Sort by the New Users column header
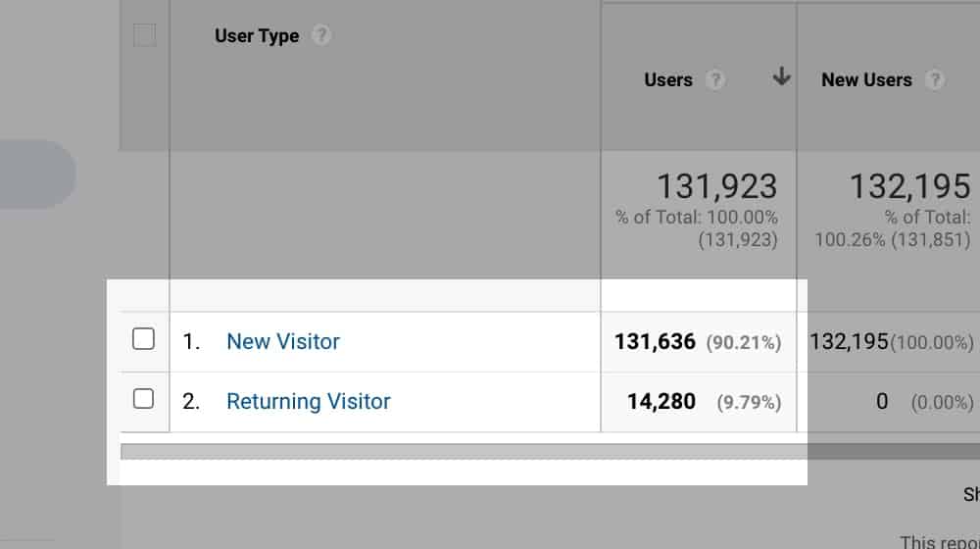This screenshot has height=549, width=980. tap(866, 80)
